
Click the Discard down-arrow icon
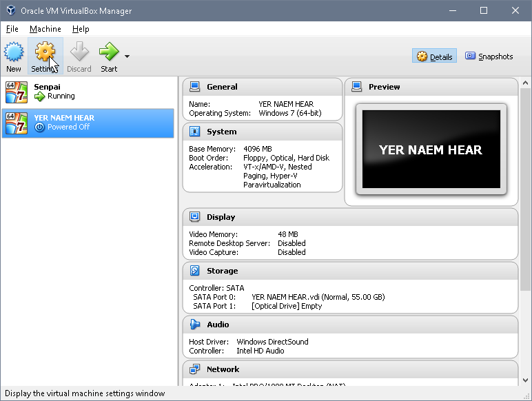[79, 52]
